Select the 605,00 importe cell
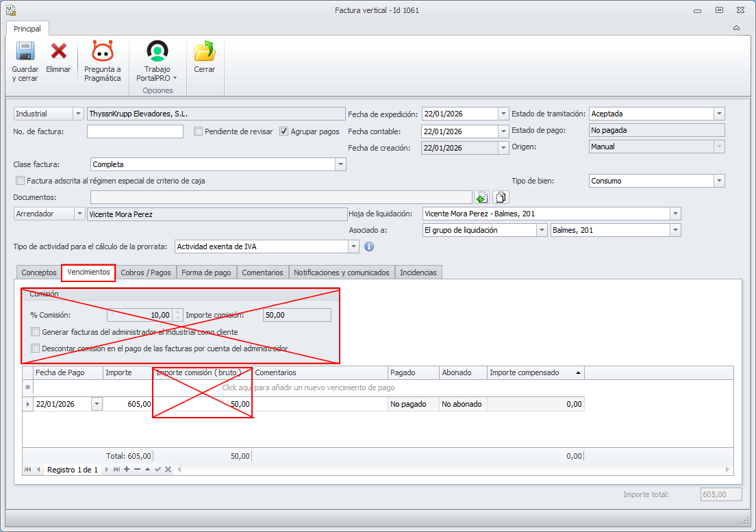Viewport: 756px width, 532px height. pos(128,404)
